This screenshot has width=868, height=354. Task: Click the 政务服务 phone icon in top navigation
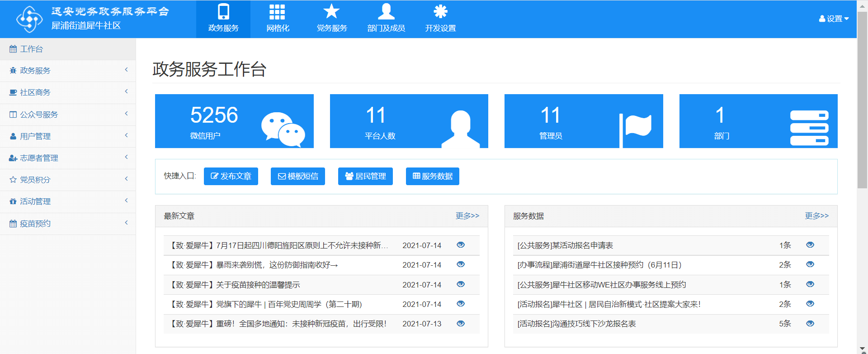coord(223,12)
